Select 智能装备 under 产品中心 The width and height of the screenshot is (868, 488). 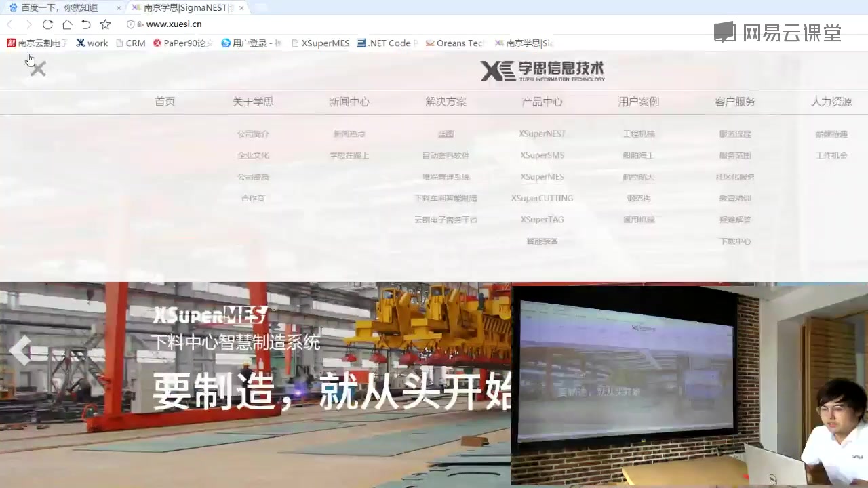pos(542,241)
